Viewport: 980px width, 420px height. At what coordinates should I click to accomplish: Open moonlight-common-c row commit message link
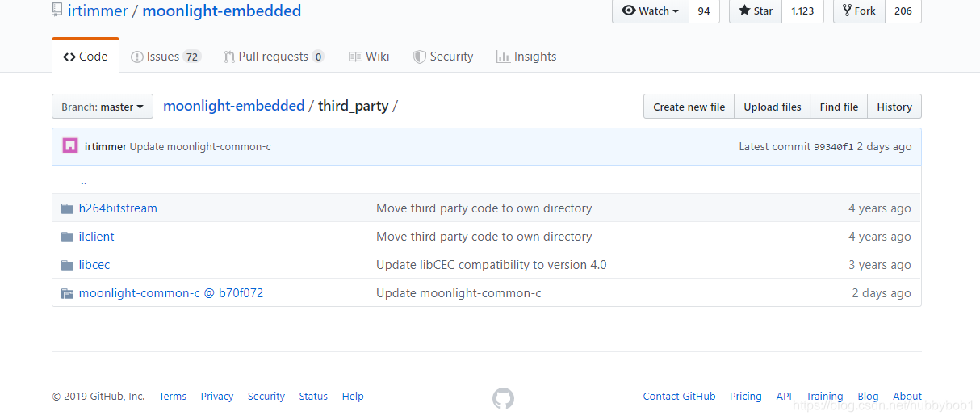coord(459,293)
